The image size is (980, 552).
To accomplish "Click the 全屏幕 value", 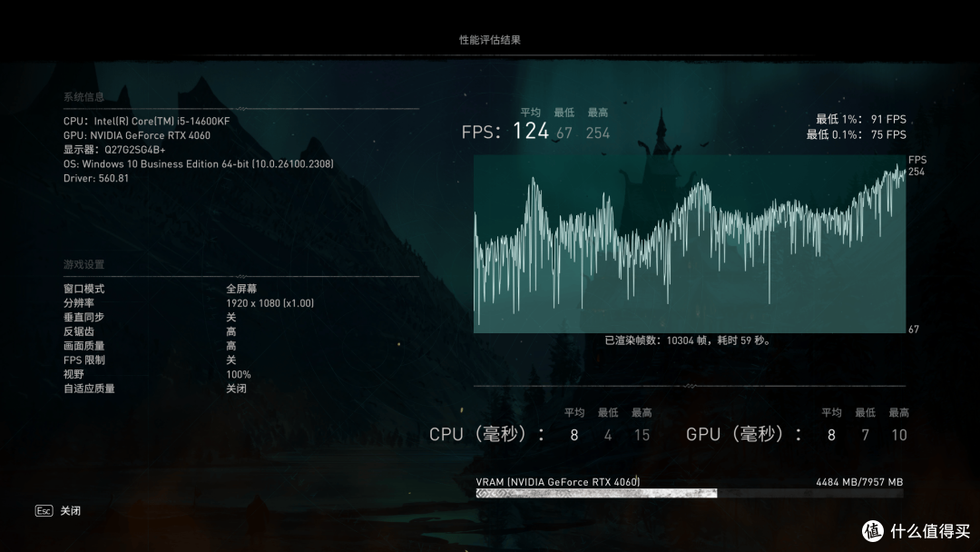I will click(241, 289).
